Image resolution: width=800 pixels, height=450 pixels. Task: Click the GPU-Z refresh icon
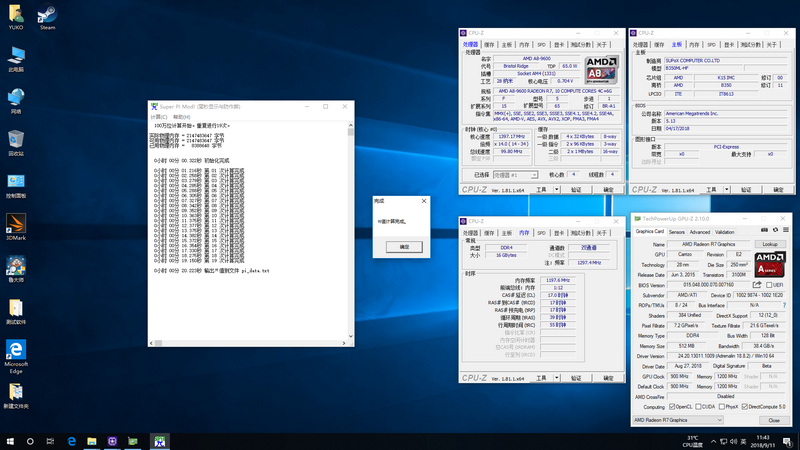[x=776, y=231]
